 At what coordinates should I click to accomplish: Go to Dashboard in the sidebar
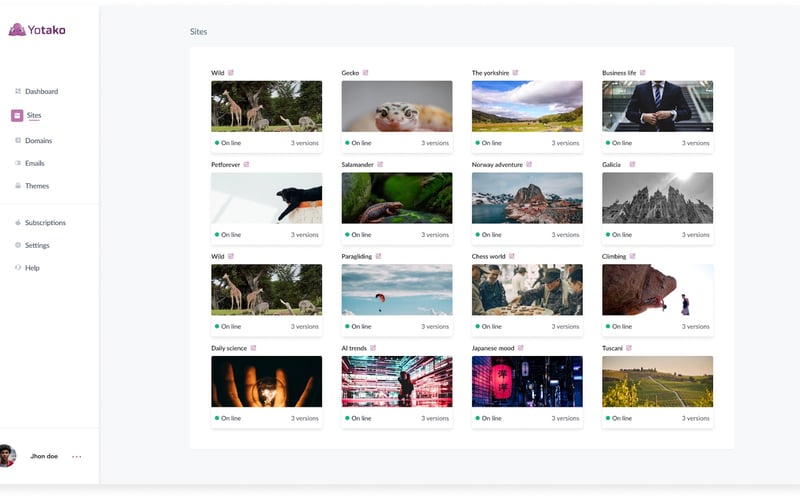tap(41, 91)
